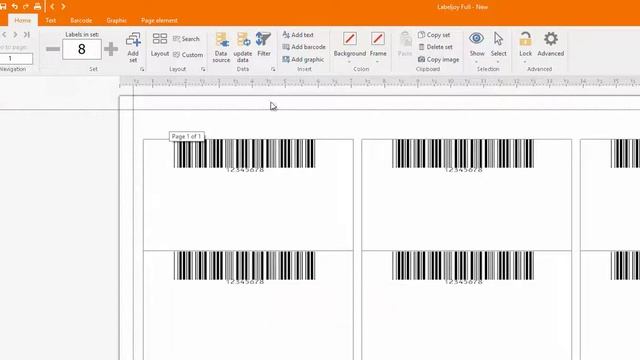Click the Undo arrow icon
The height and width of the screenshot is (360, 640).
pos(15,7)
